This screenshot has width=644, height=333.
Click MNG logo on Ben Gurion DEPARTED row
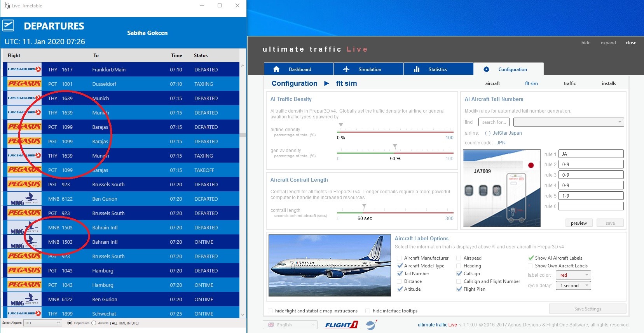tap(24, 199)
